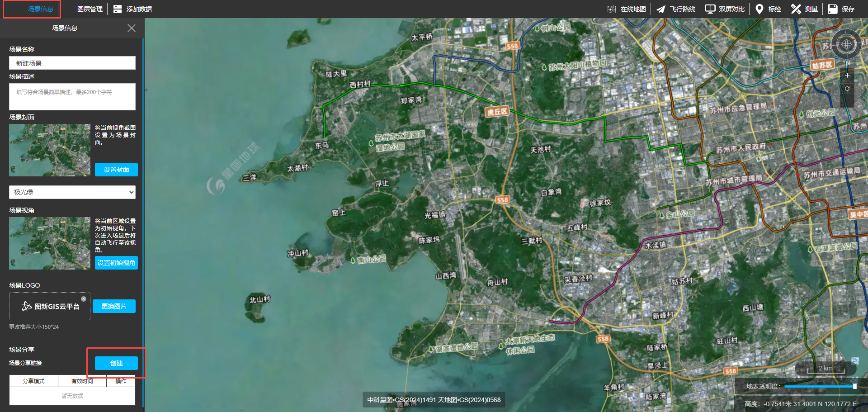
Task: Zoom in the map with plus button
Action: 847,76
